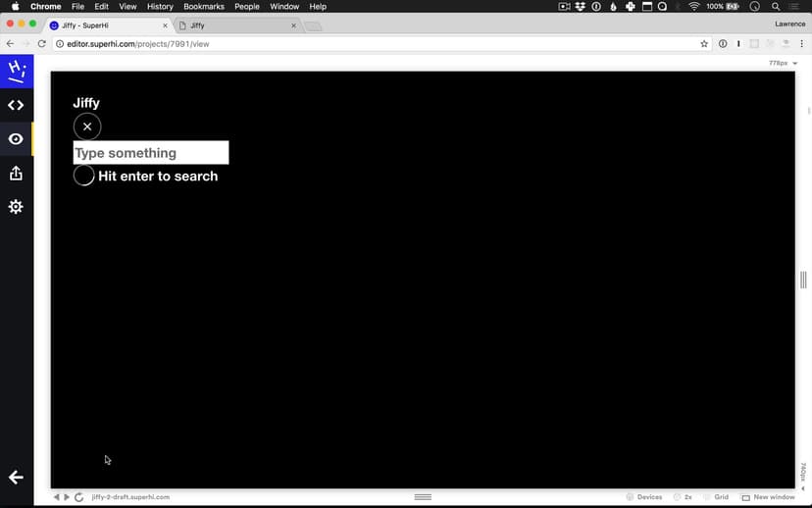Click the eye preview icon in sidebar
Screen dimensions: 812x508
coord(16,139)
